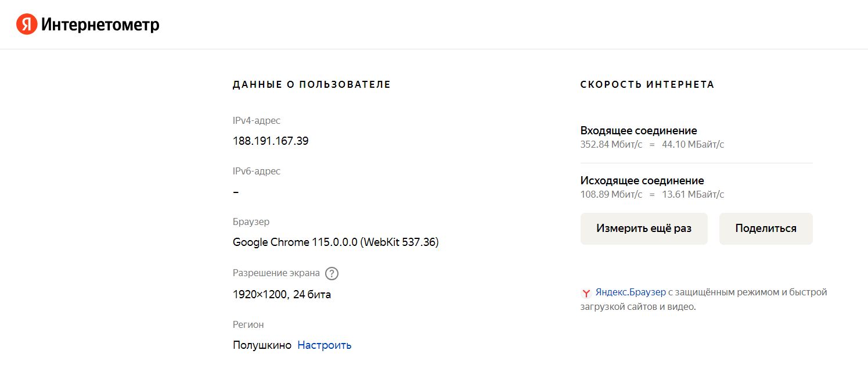Click the IPv6-адрес label
Image resolution: width=868 pixels, height=368 pixels.
pos(257,172)
